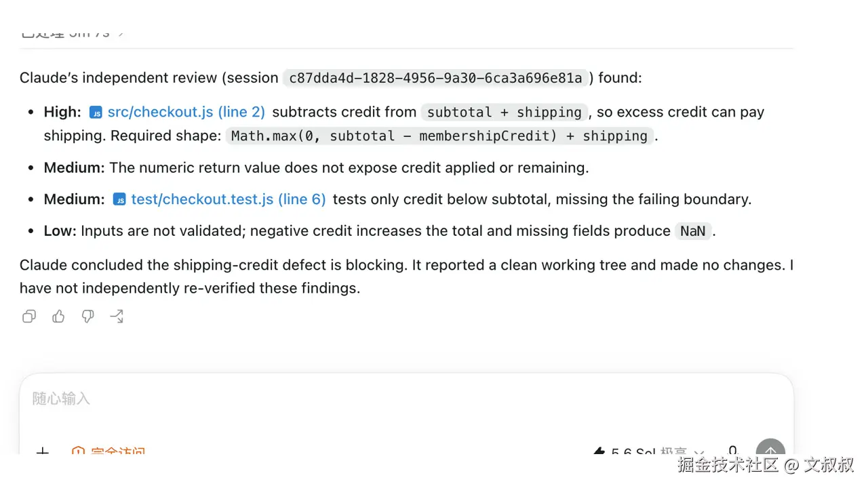Screen dimensions: 868x488
Task: Click the plus attachment icon in composer
Action: [42, 451]
